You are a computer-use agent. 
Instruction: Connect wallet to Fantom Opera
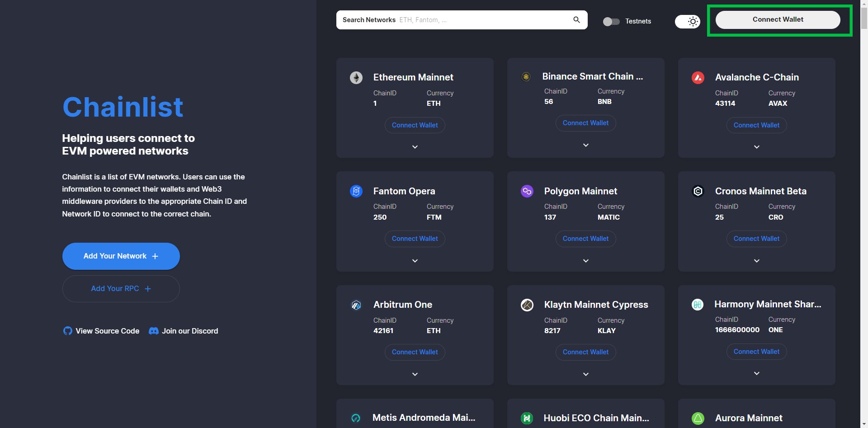point(415,239)
